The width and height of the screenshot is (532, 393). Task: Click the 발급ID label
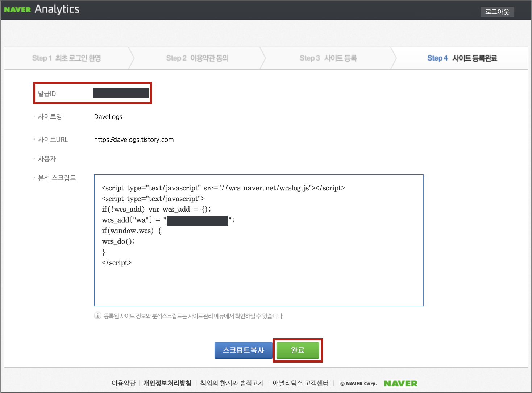click(x=47, y=94)
